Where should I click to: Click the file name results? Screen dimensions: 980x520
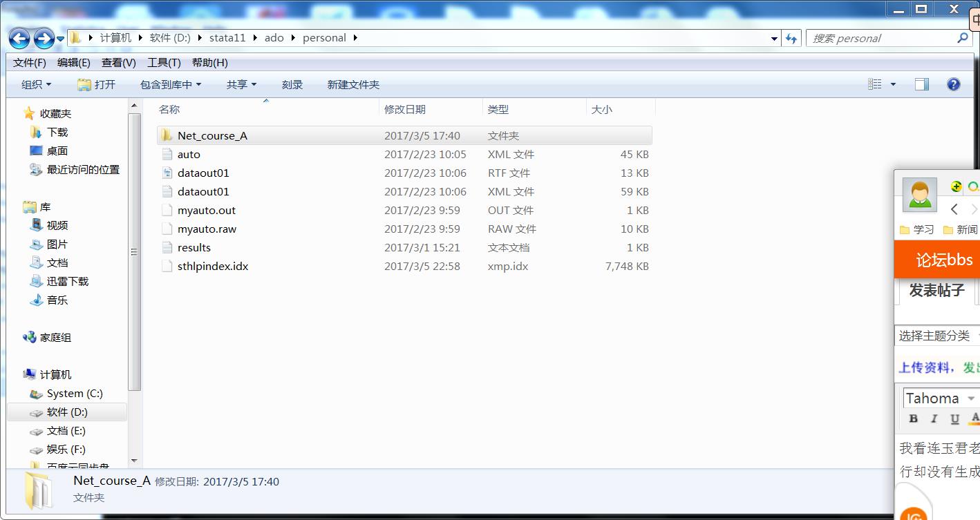[194, 247]
